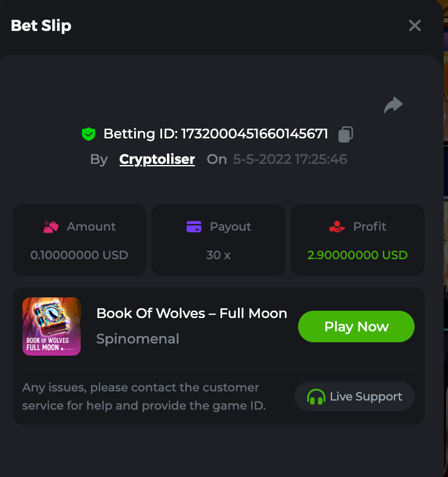Image resolution: width=448 pixels, height=477 pixels.
Task: Click the green headphones support icon
Action: pos(316,397)
